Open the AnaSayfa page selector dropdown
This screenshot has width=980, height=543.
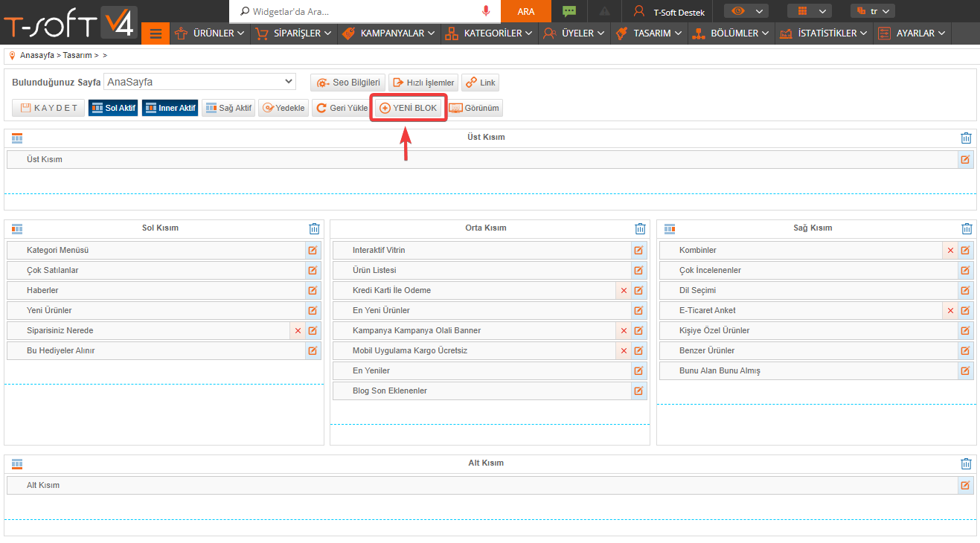[199, 82]
